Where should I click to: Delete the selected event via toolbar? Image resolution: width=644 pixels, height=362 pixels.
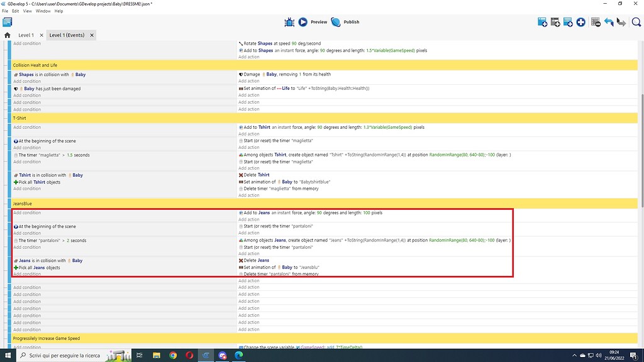[x=595, y=21]
